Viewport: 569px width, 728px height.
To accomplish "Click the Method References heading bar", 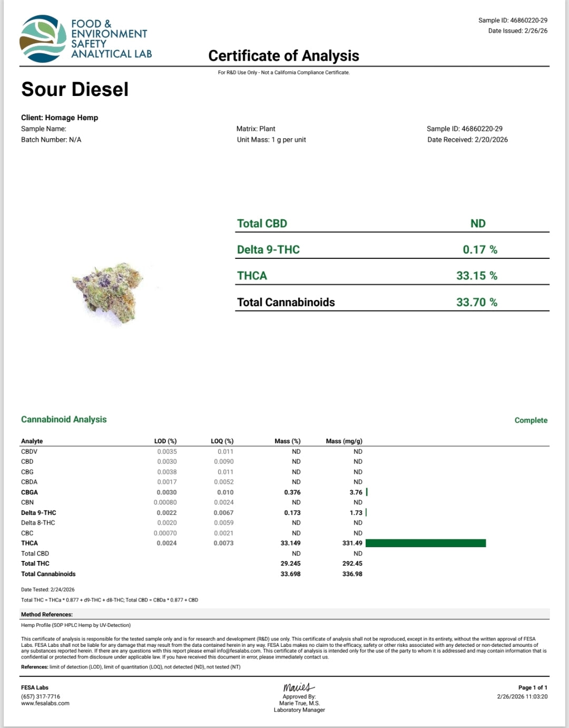I will (x=284, y=614).
